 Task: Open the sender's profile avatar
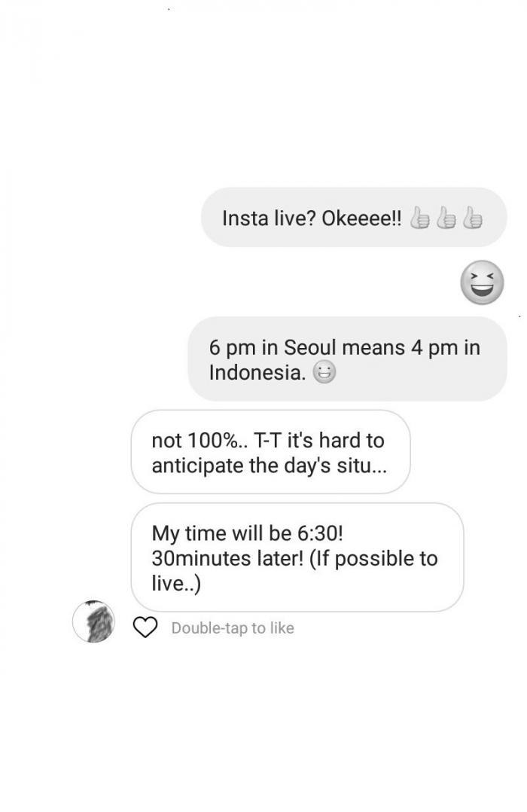93,621
